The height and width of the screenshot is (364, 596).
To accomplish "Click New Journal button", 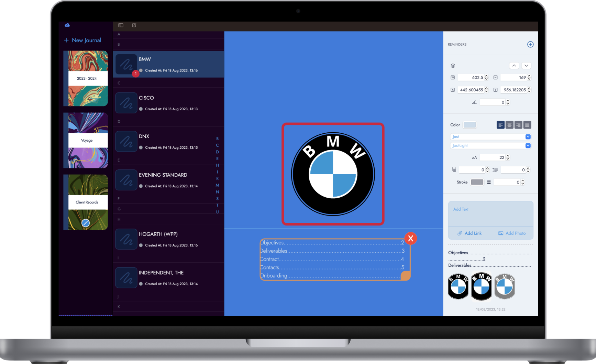I will pos(82,40).
